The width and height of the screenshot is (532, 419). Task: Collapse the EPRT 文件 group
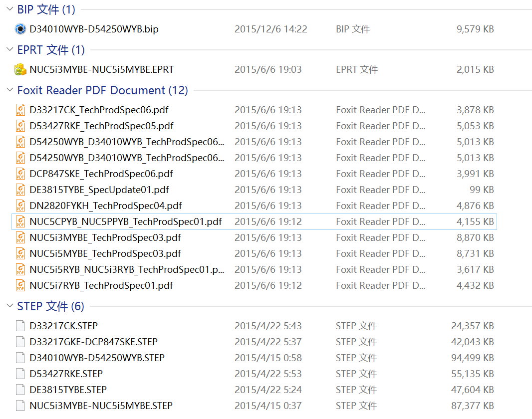coord(9,50)
